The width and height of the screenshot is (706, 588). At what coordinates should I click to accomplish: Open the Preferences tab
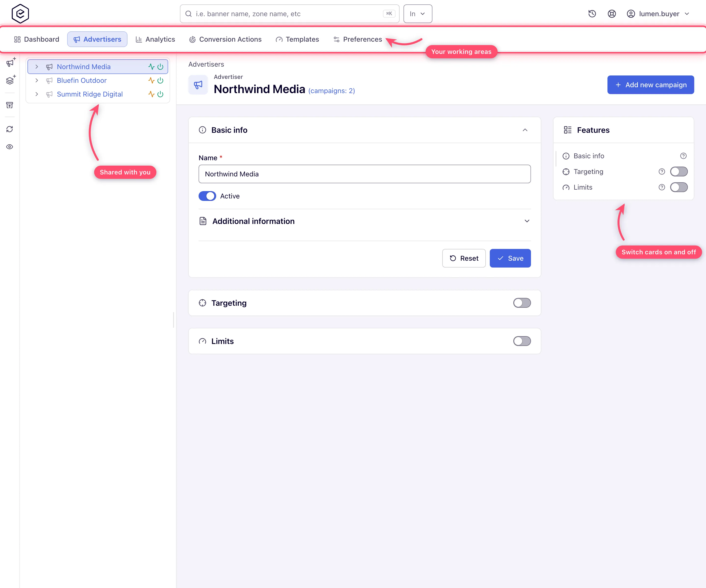tap(358, 39)
